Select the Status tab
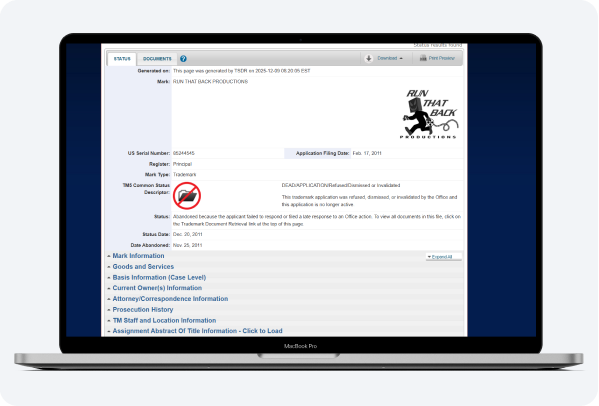The image size is (599, 406). point(122,59)
